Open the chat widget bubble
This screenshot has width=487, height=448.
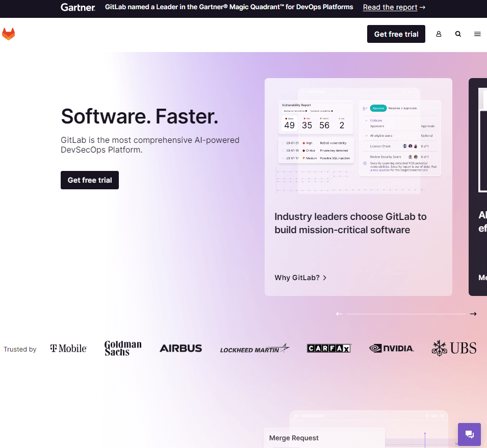[469, 434]
